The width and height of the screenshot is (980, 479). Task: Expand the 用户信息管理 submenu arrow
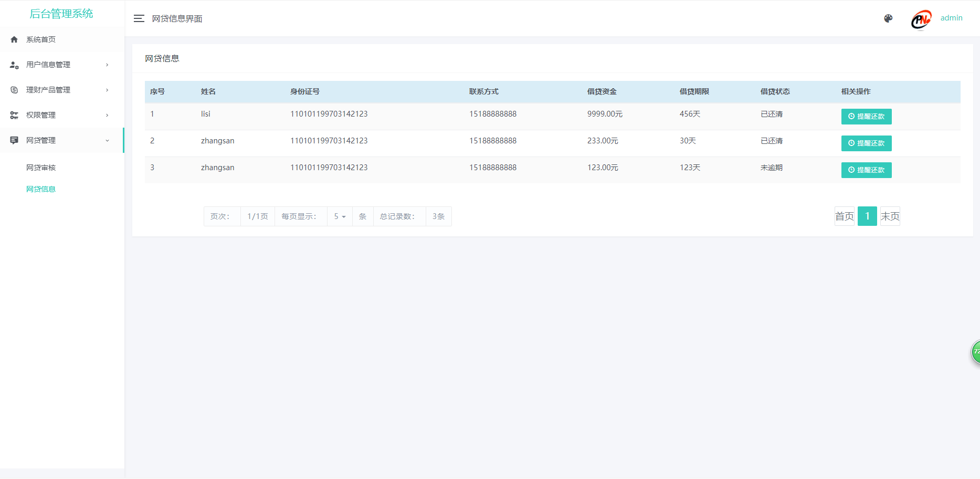pyautogui.click(x=107, y=65)
